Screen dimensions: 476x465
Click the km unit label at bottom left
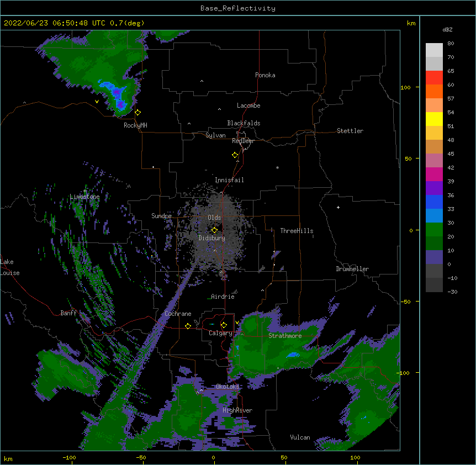[x=8, y=458]
